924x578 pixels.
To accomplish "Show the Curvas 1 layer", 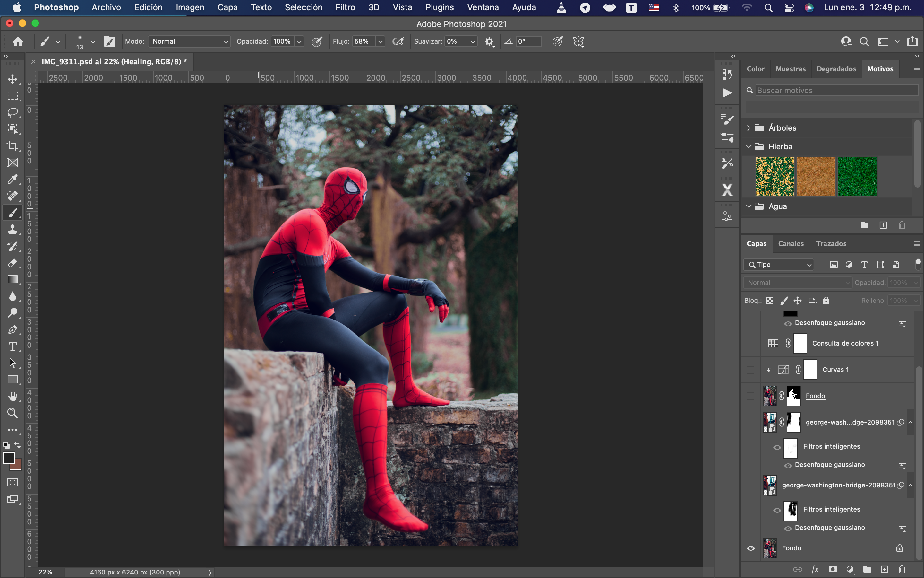I will coord(751,370).
